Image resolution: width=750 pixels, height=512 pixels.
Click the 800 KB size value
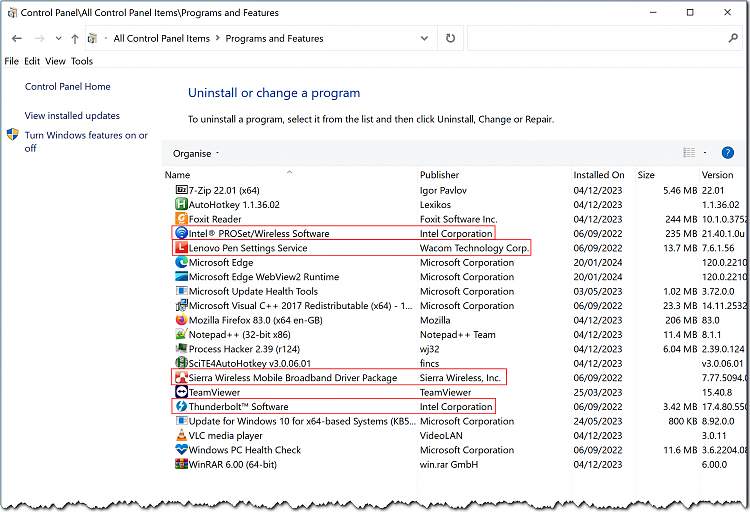(682, 421)
